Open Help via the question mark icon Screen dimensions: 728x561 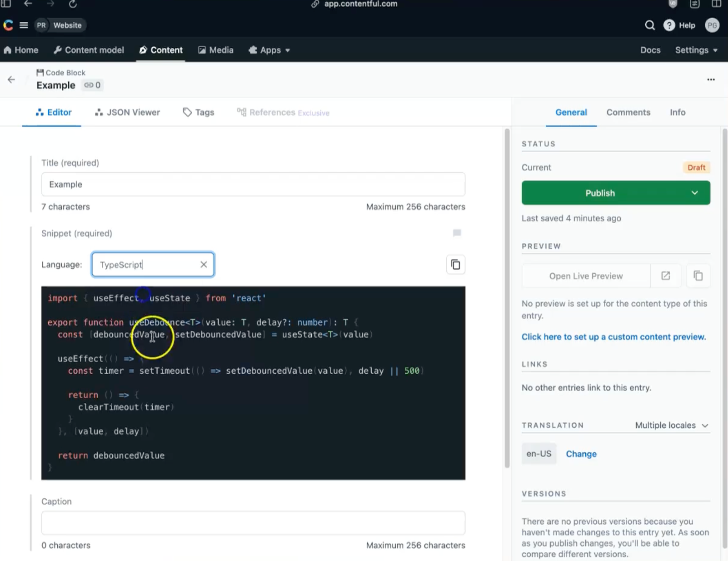(669, 25)
